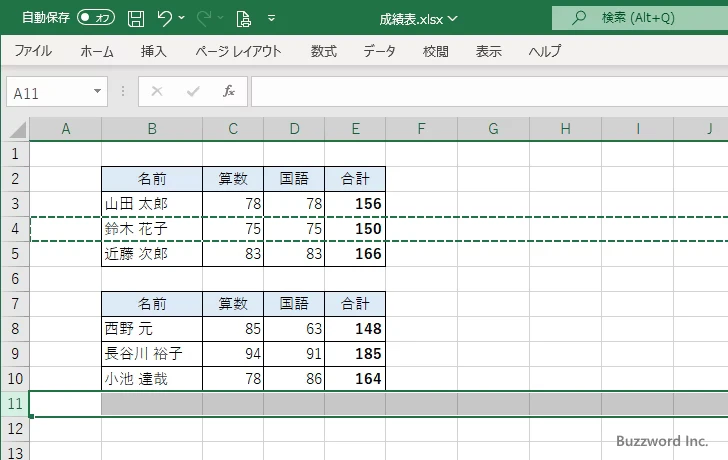Select column D header
Screen dimensions: 728x460
tap(294, 129)
